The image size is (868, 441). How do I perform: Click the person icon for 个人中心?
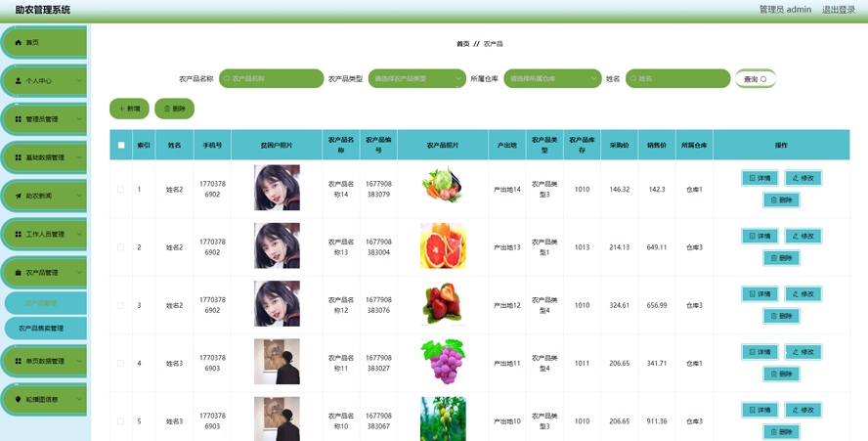click(x=18, y=81)
